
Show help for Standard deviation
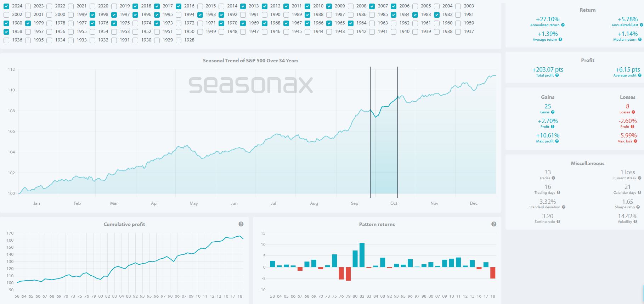564,207
